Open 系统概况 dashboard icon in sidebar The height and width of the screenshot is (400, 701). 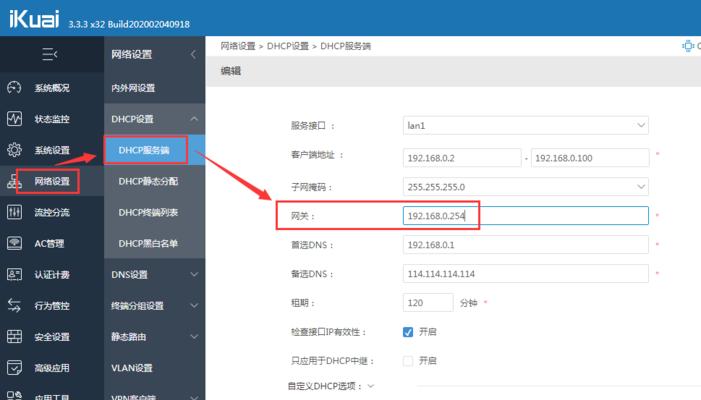[x=15, y=87]
